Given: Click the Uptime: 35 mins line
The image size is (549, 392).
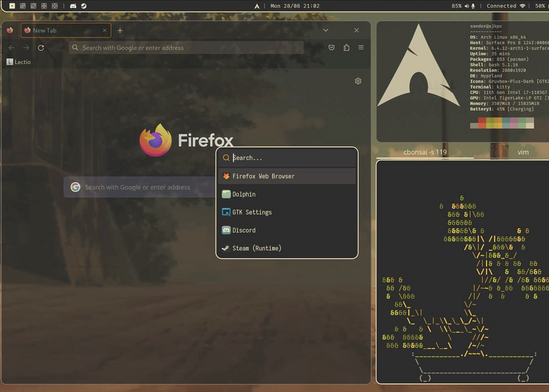Looking at the screenshot, I should click(489, 54).
